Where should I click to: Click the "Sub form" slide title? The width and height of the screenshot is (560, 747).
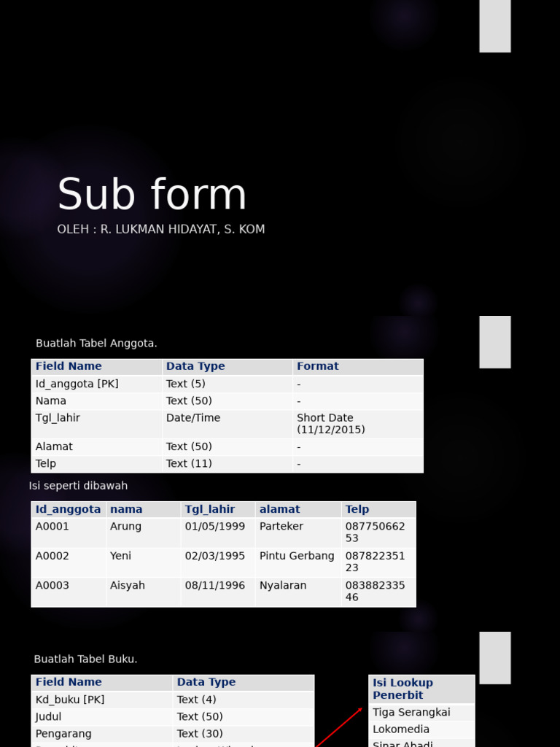(x=152, y=193)
